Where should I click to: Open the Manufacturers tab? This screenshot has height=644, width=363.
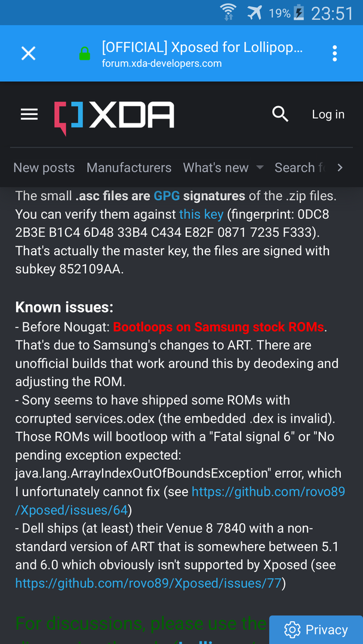point(129,168)
